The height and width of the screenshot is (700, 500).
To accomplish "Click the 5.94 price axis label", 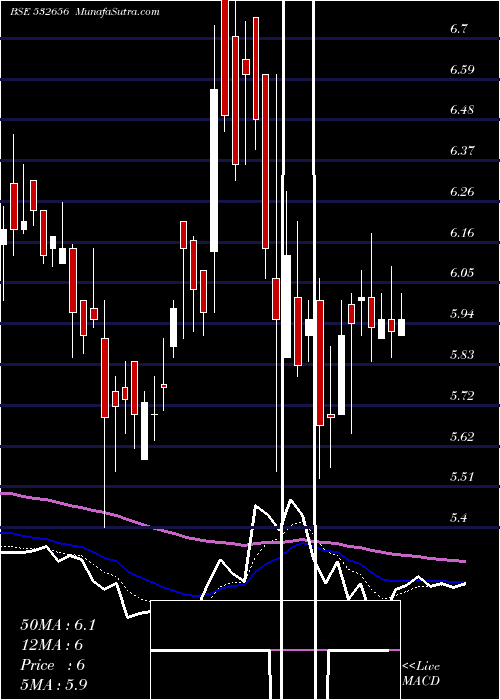I will [x=462, y=314].
